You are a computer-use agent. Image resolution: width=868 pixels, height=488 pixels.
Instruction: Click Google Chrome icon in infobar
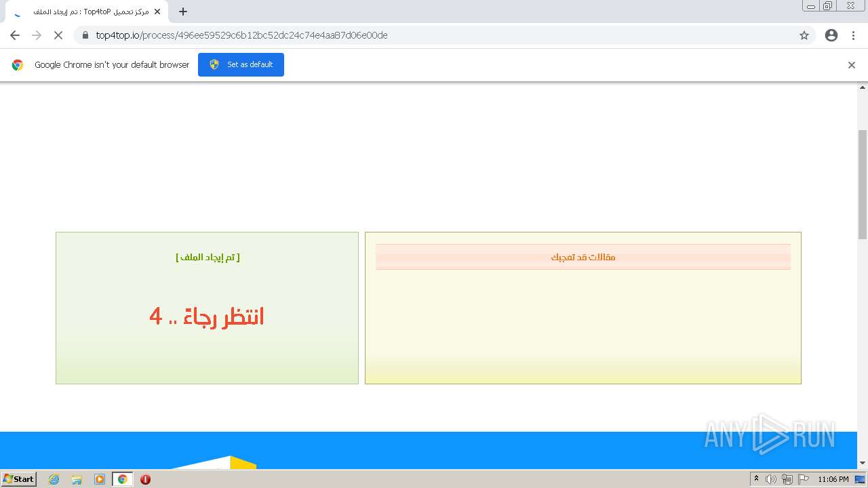tap(18, 65)
